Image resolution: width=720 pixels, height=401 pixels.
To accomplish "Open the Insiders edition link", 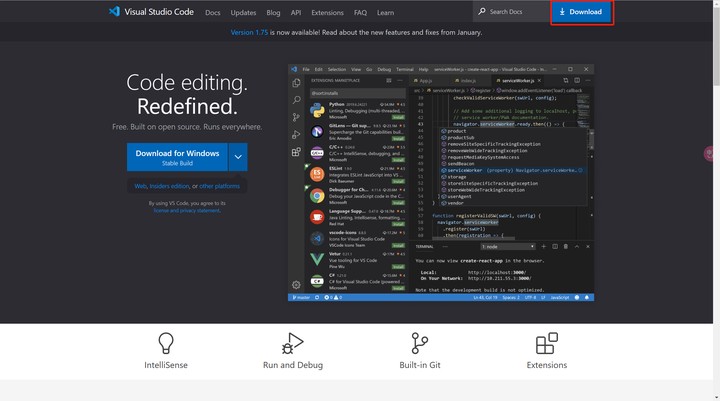I will pyautogui.click(x=169, y=186).
